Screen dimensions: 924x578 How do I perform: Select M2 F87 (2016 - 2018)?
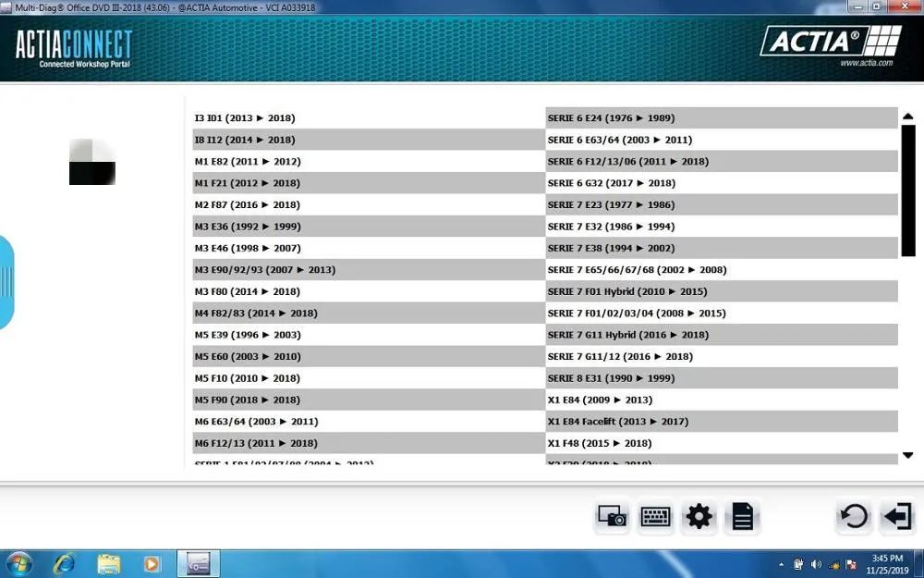(369, 204)
